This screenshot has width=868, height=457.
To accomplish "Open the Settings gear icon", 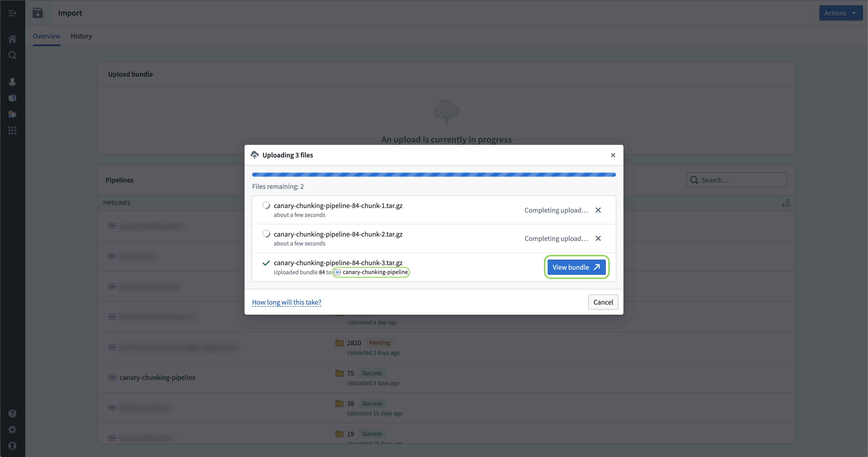I will (x=12, y=430).
